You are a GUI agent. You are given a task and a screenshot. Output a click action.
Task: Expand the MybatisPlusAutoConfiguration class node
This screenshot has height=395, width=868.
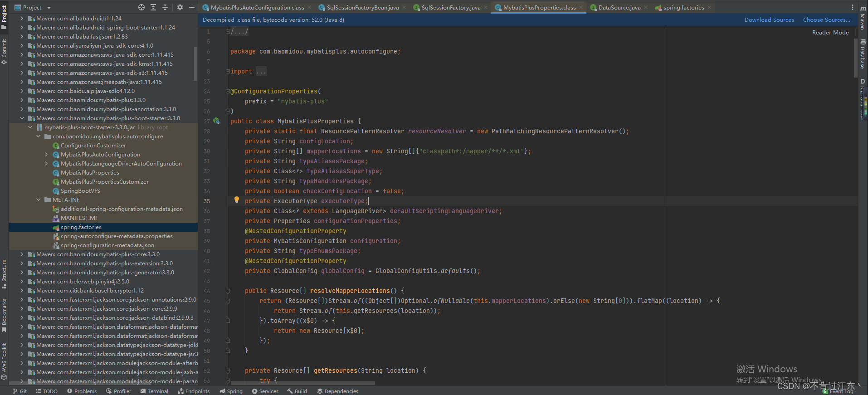[x=46, y=154]
